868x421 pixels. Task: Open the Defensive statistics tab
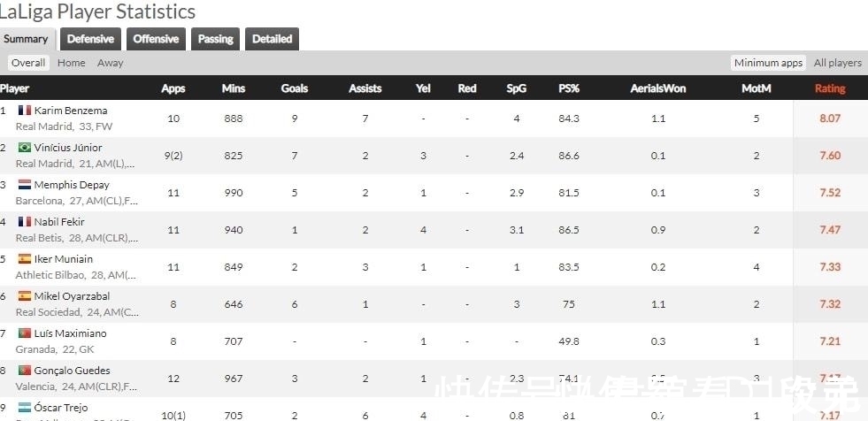coord(90,39)
